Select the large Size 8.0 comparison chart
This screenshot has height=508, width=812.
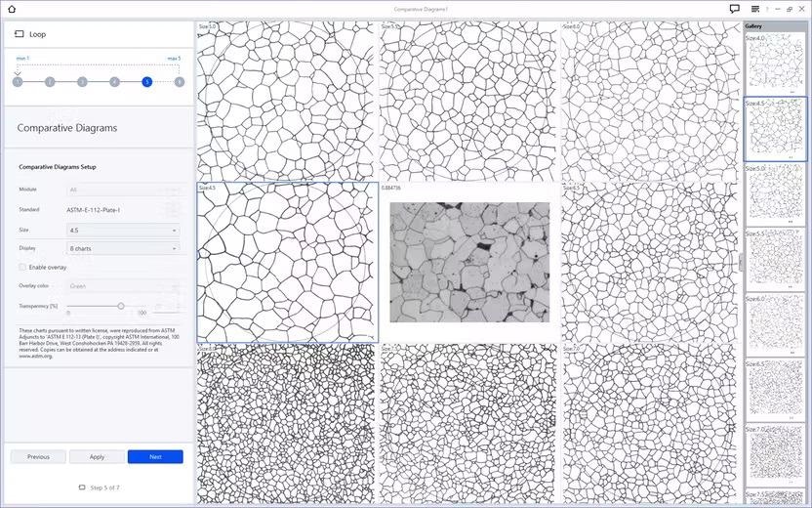pos(286,424)
